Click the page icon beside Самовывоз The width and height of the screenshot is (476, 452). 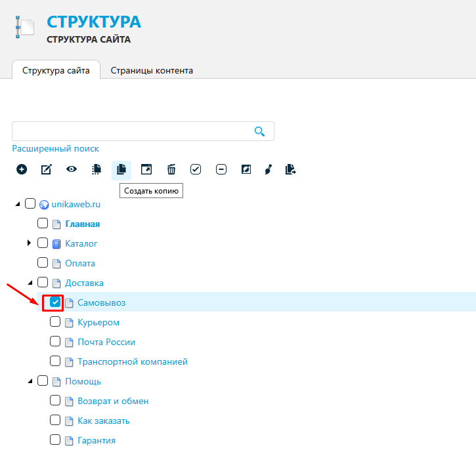(x=69, y=303)
